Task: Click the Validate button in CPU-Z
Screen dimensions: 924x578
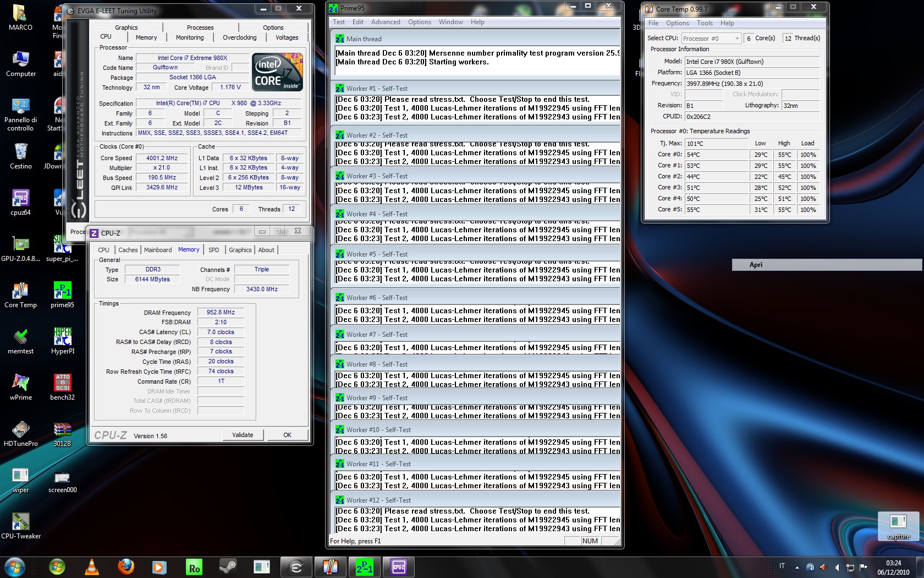Action: pos(243,435)
